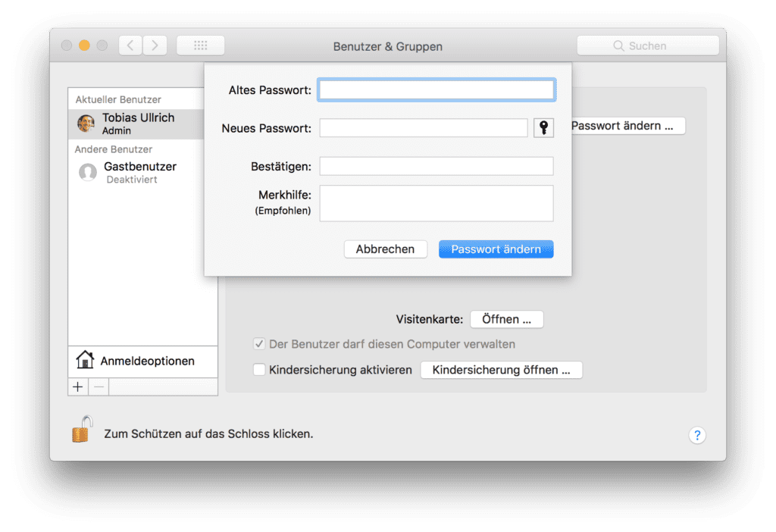Click the 'Aktueller Benutzer' header
Viewport: 776px width, 532px height.
point(118,99)
